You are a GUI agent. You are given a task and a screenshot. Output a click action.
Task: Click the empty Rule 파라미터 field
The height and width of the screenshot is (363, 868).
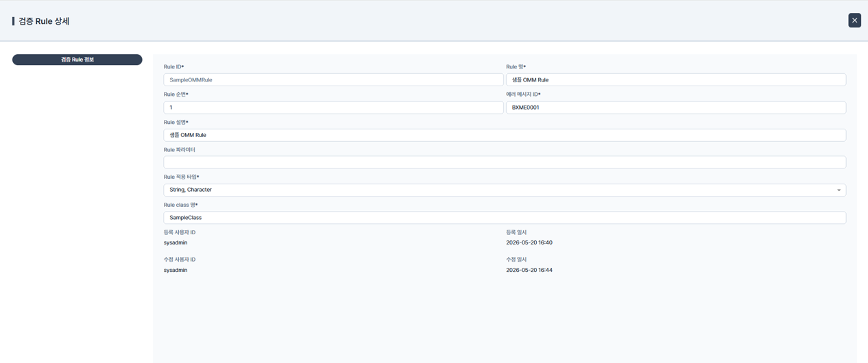tap(505, 162)
